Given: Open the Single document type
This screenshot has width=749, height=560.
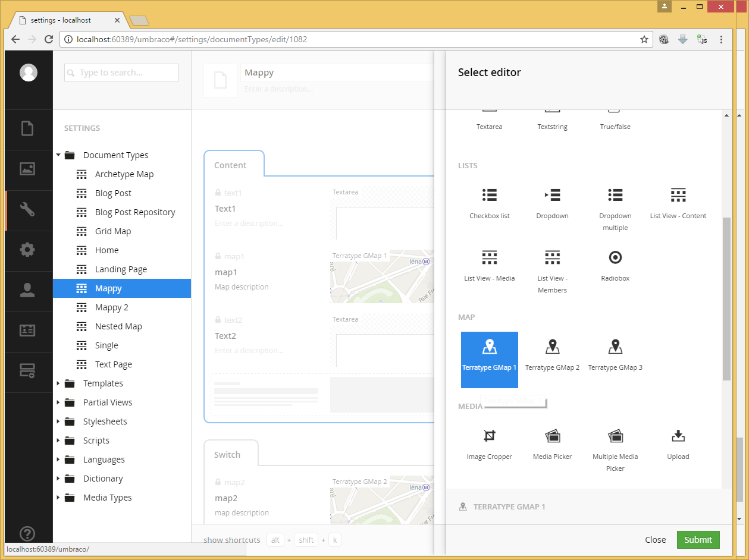Looking at the screenshot, I should [106, 345].
